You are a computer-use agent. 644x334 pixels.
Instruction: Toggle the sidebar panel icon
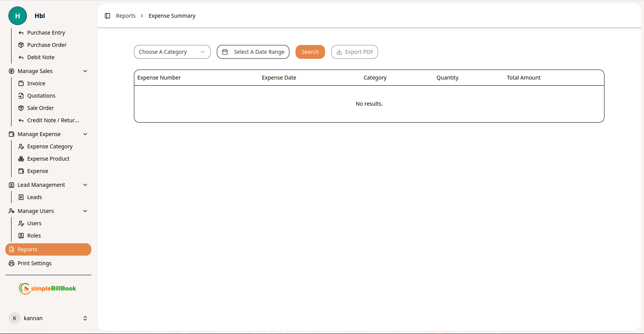coord(107,16)
